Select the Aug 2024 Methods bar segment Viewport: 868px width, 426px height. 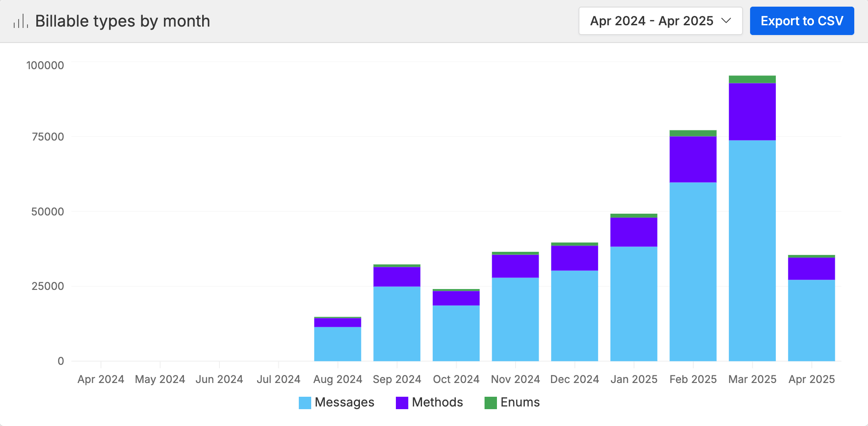338,323
